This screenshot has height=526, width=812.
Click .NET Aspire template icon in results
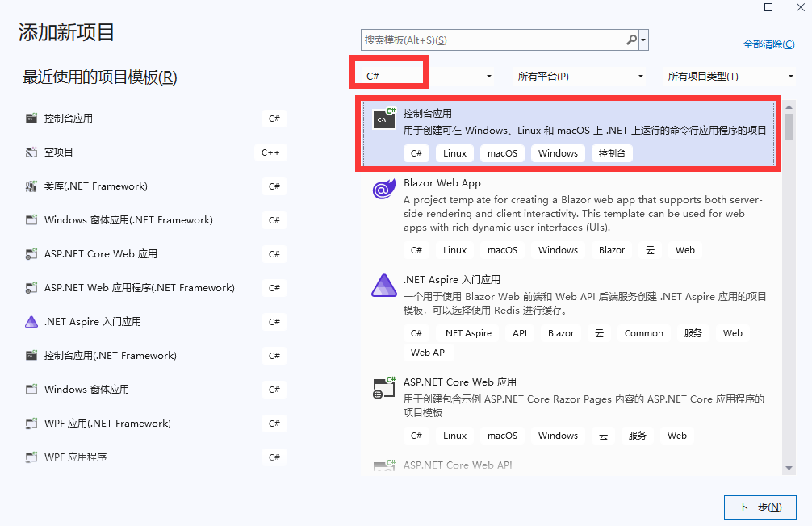(384, 286)
